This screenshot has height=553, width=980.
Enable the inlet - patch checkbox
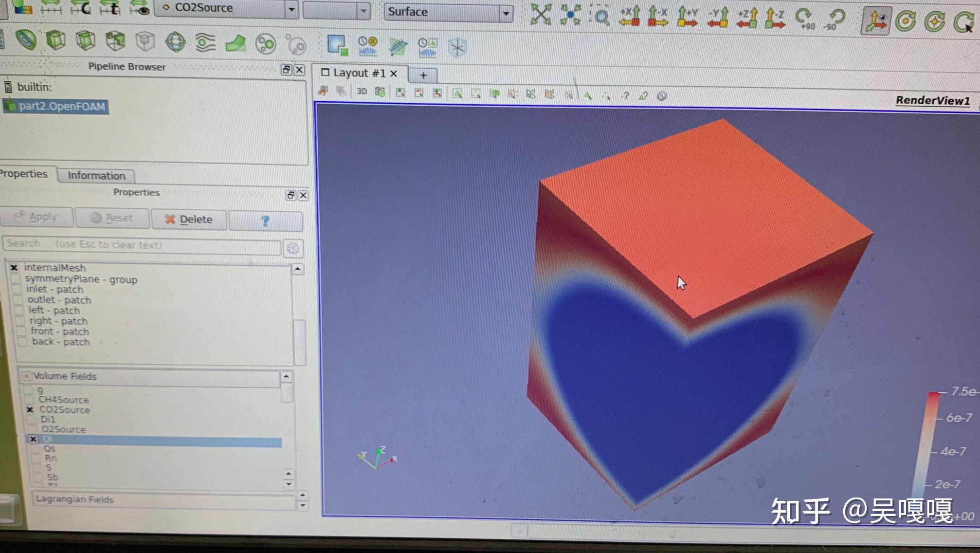point(16,289)
